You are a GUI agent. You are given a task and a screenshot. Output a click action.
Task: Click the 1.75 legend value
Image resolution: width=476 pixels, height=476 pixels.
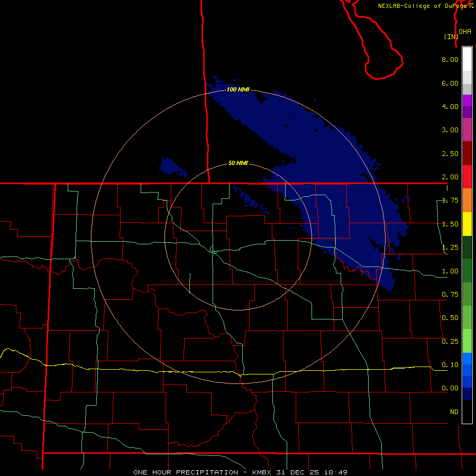coord(450,200)
